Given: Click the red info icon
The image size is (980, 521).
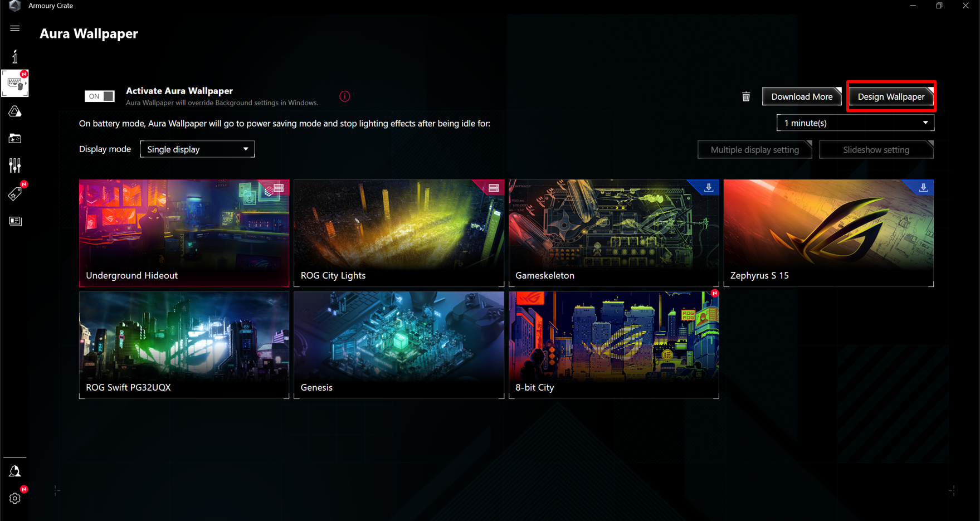Looking at the screenshot, I should click(x=345, y=96).
